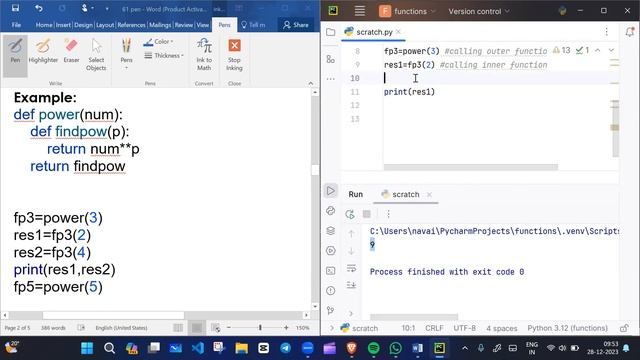640x360 pixels.
Task: Select the Pen tool in Word ribbon
Action: (15, 55)
